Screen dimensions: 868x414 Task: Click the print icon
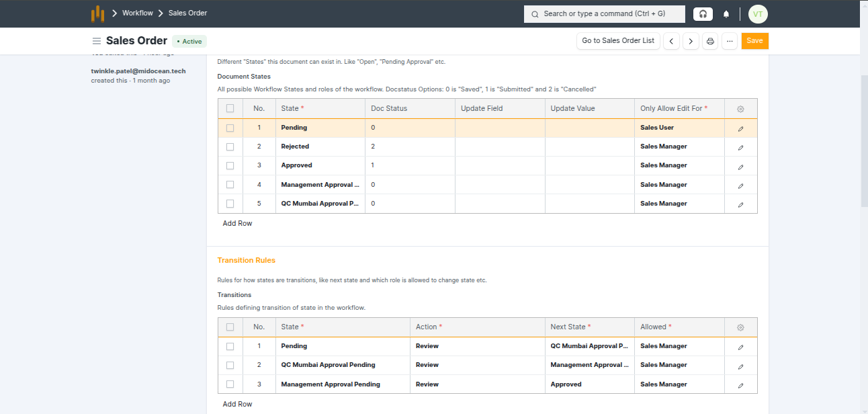coord(710,42)
